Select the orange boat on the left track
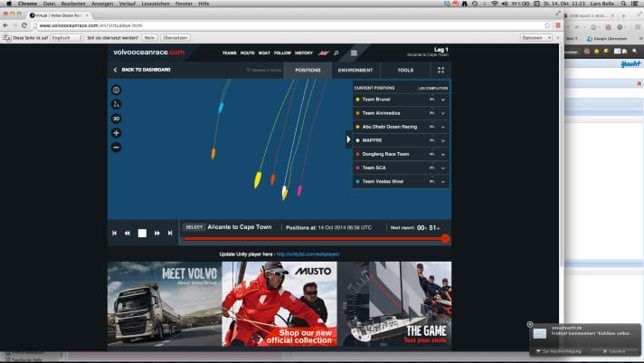 [213, 154]
